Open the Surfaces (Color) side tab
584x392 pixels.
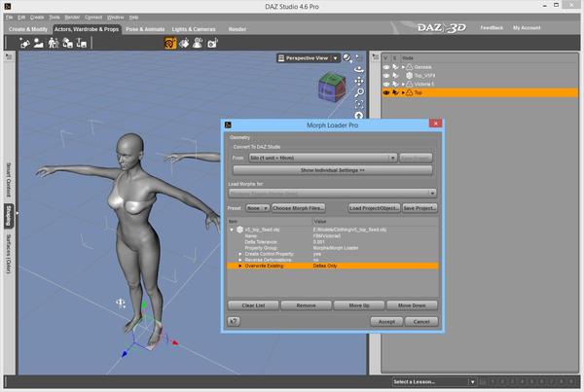point(9,254)
